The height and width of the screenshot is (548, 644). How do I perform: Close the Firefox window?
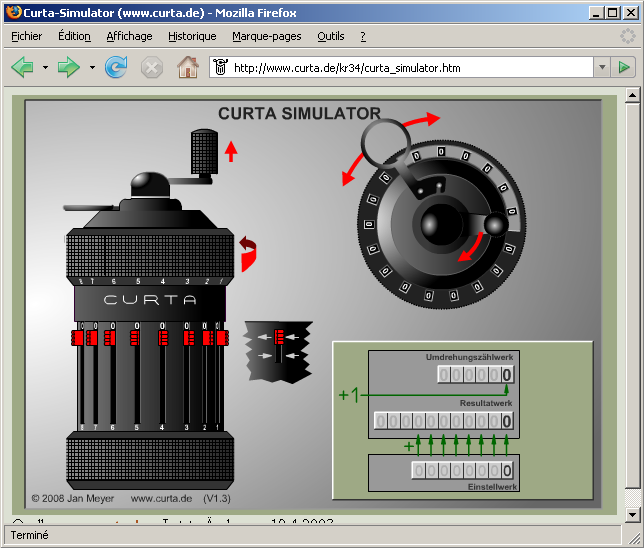[x=630, y=13]
